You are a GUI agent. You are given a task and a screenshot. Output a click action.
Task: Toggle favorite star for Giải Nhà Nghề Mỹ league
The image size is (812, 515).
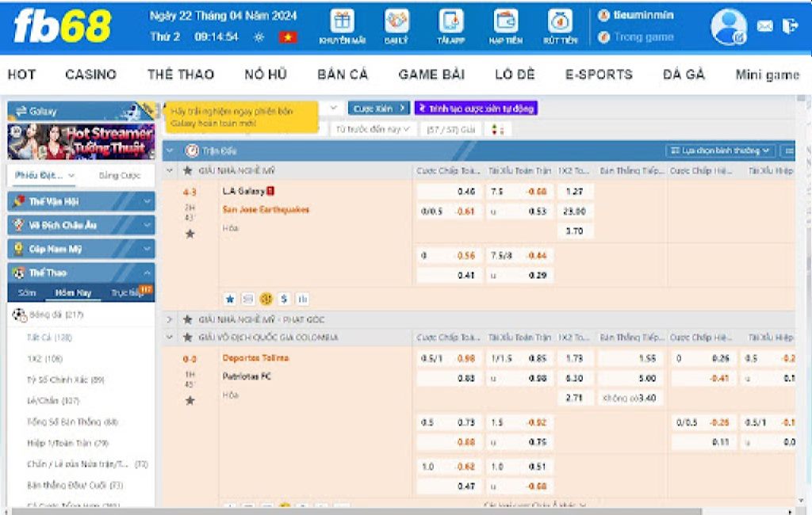[188, 170]
